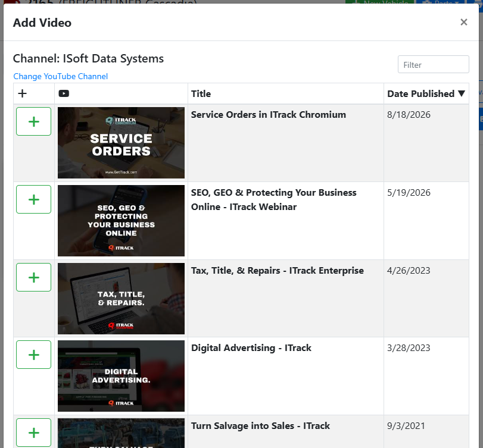The image size is (483, 448).
Task: Add the Tax, Title, & Repairs video
Action: click(x=33, y=277)
